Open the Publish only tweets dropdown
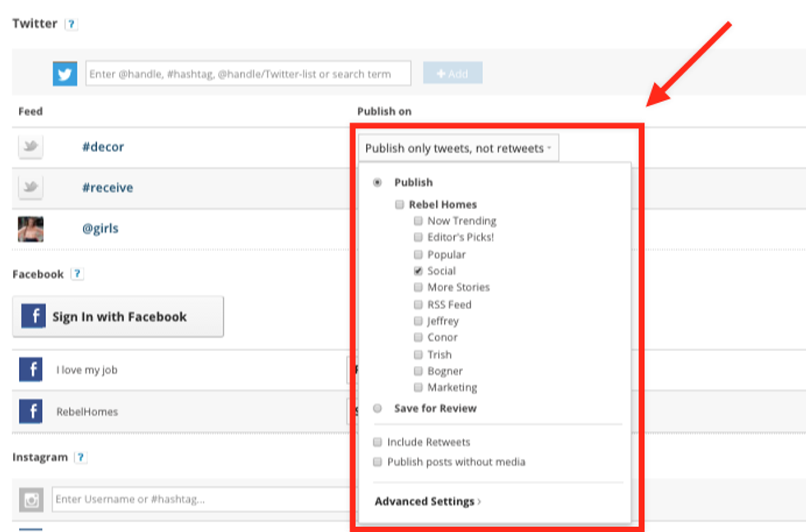806x532 pixels. point(458,148)
